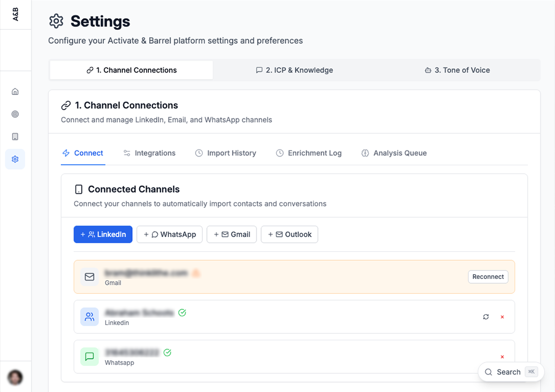
Task: Open the Import History sub-tab
Action: pos(226,153)
